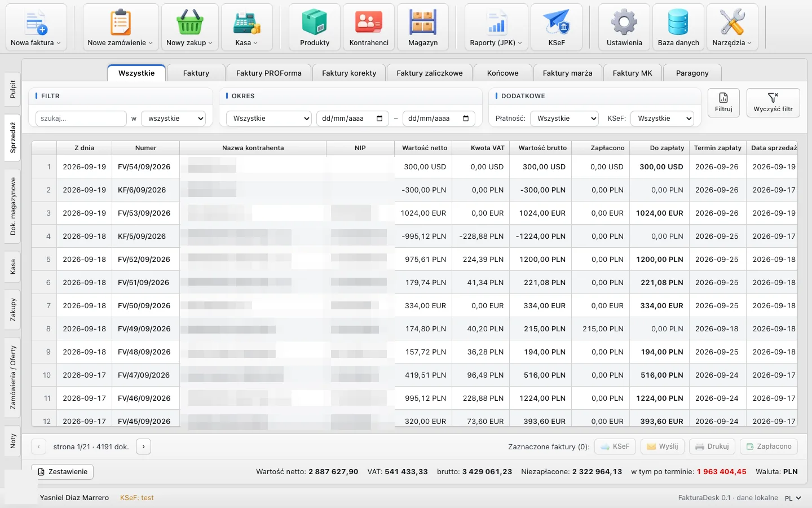This screenshot has width=812, height=508.
Task: Go to the next page arrow
Action: coord(144,446)
